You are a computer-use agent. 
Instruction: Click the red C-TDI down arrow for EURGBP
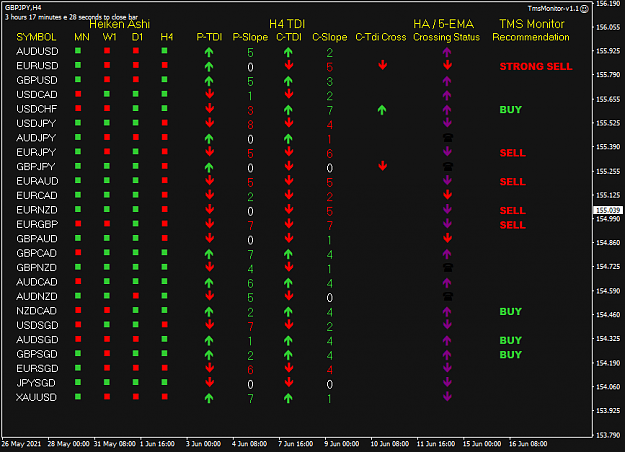[x=289, y=224]
